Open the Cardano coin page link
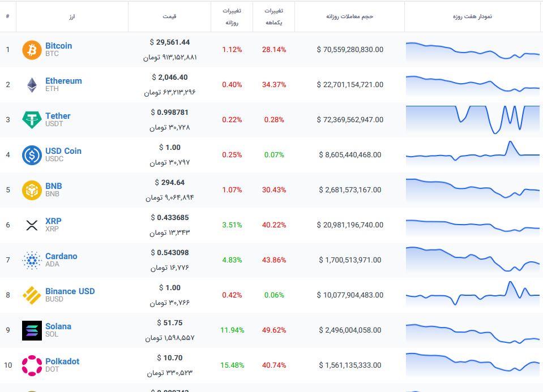 click(x=61, y=256)
